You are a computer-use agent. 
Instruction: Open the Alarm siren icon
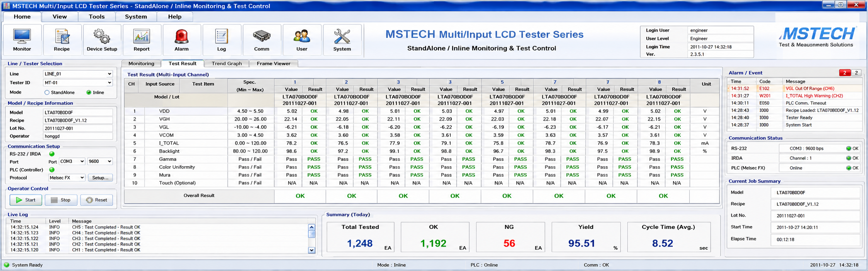pos(181,40)
